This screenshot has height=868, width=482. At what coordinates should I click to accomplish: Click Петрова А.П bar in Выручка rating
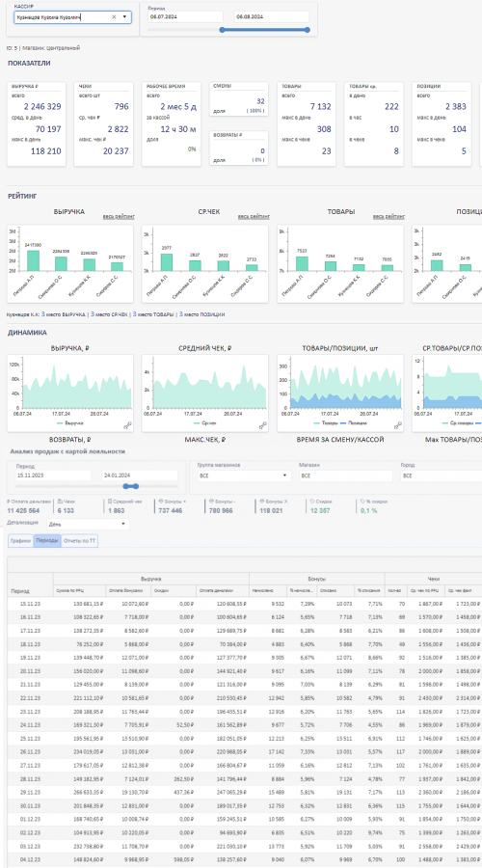coord(33,260)
